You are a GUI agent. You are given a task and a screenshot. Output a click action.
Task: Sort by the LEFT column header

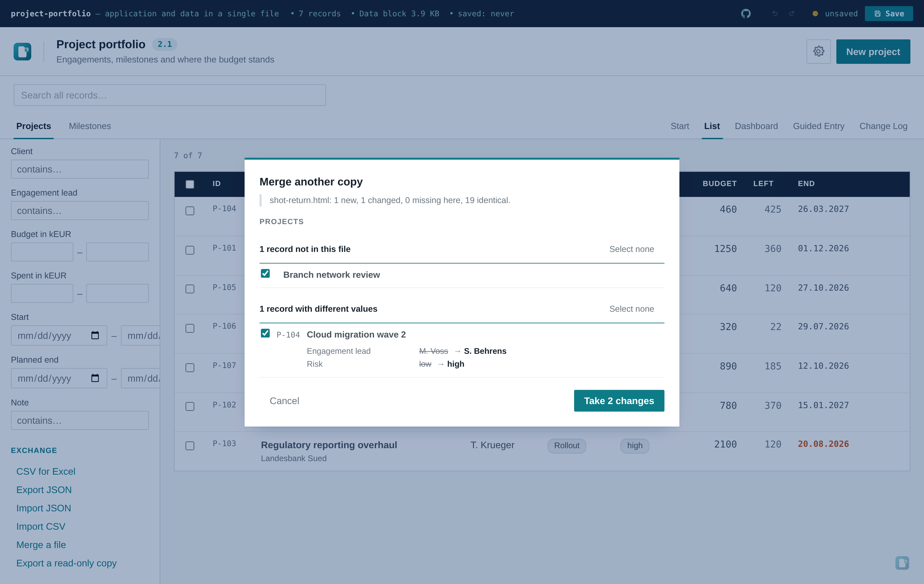click(x=763, y=184)
